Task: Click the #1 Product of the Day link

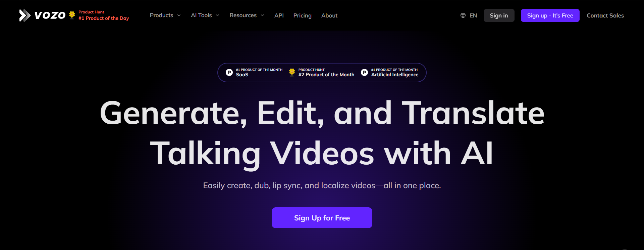Action: tap(104, 18)
